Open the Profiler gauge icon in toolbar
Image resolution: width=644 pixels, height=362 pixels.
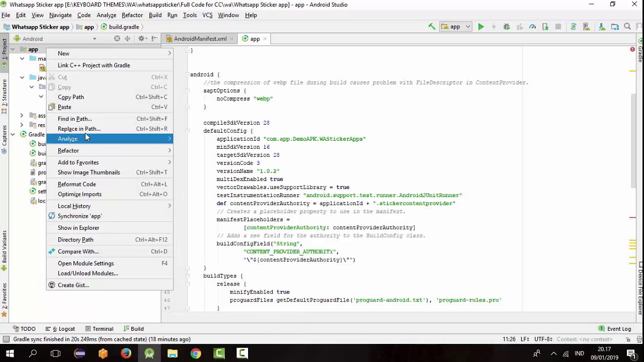[x=532, y=27]
